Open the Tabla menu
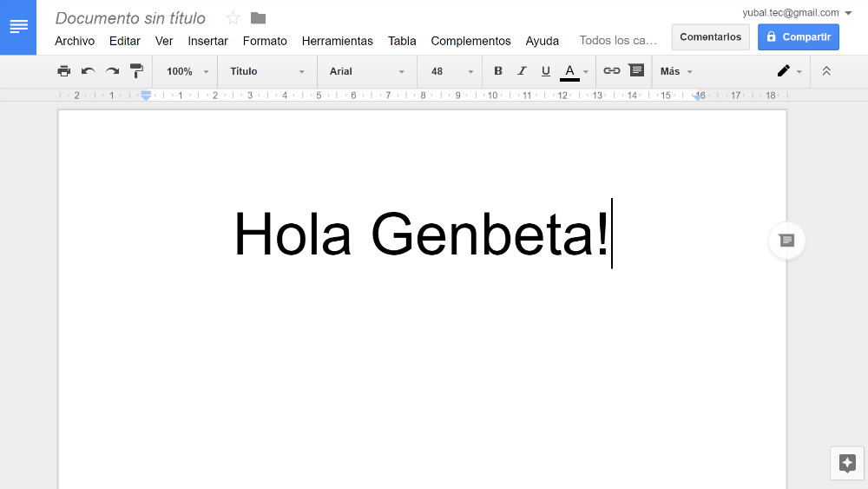 [402, 41]
